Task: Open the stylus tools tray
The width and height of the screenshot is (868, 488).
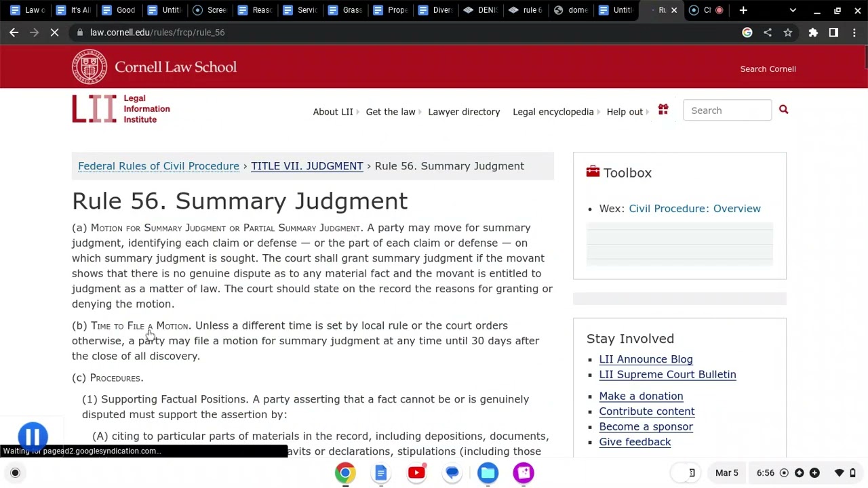Action: pos(692,473)
